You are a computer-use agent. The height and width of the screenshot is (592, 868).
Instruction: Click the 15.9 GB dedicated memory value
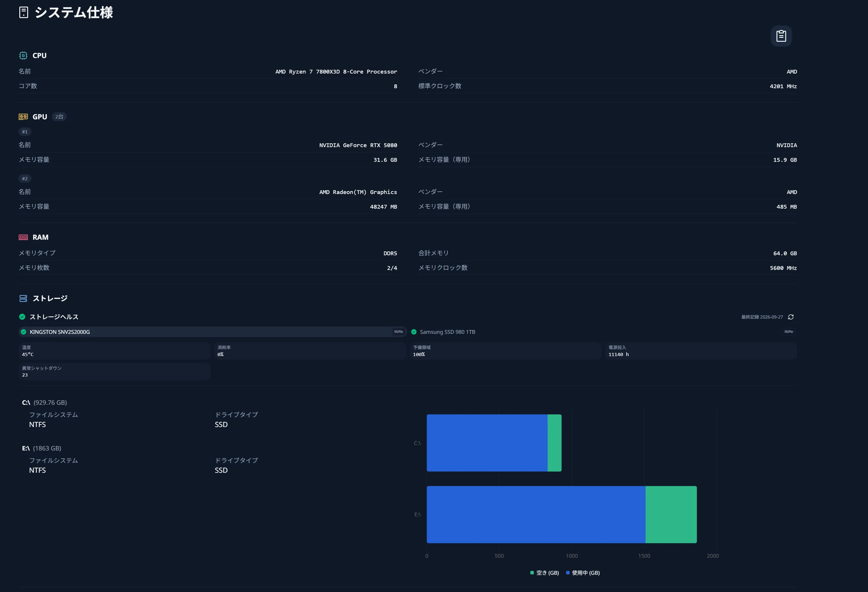[x=785, y=160]
